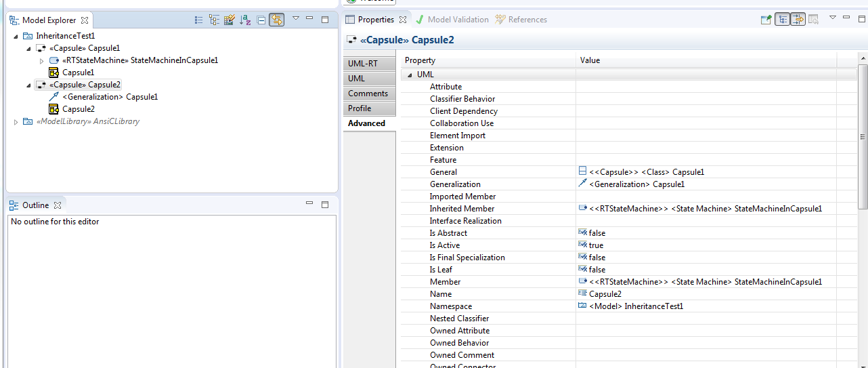Expand the StateMachineInCapsule1 tree node
This screenshot has height=368, width=868.
[41, 61]
